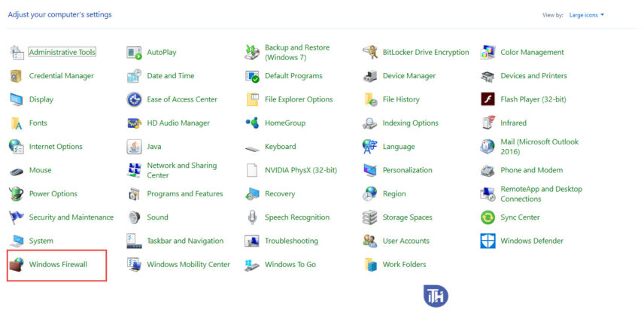Open the Device Manager link
644x316 pixels.
pos(409,76)
